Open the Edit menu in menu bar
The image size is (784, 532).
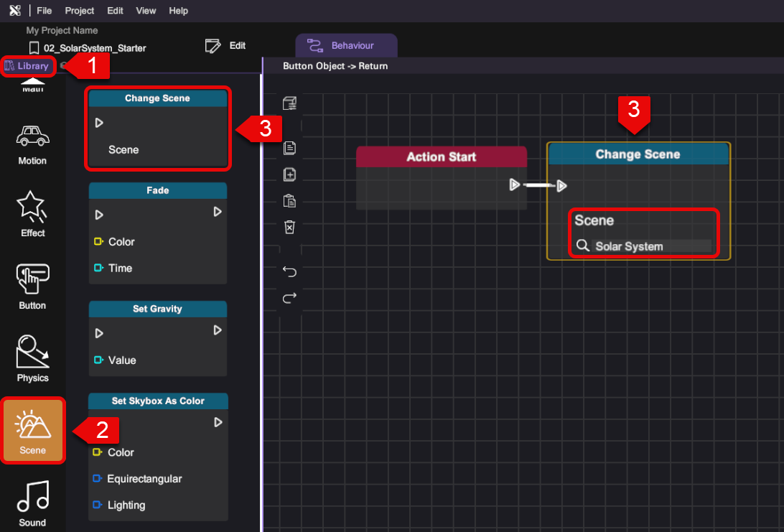(x=115, y=11)
